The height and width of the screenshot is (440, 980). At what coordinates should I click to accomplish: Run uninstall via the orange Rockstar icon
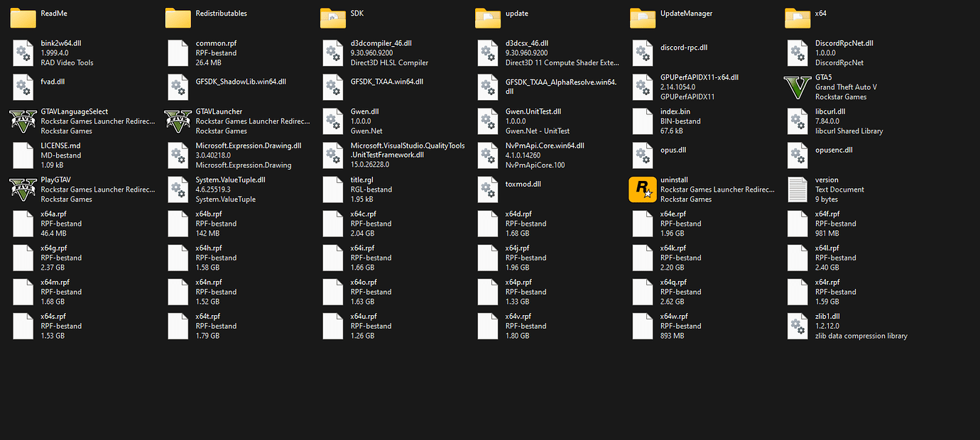643,189
